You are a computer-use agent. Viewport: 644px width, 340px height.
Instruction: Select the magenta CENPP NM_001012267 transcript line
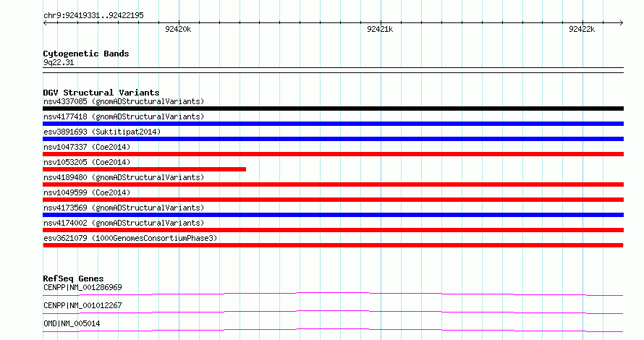click(x=333, y=312)
